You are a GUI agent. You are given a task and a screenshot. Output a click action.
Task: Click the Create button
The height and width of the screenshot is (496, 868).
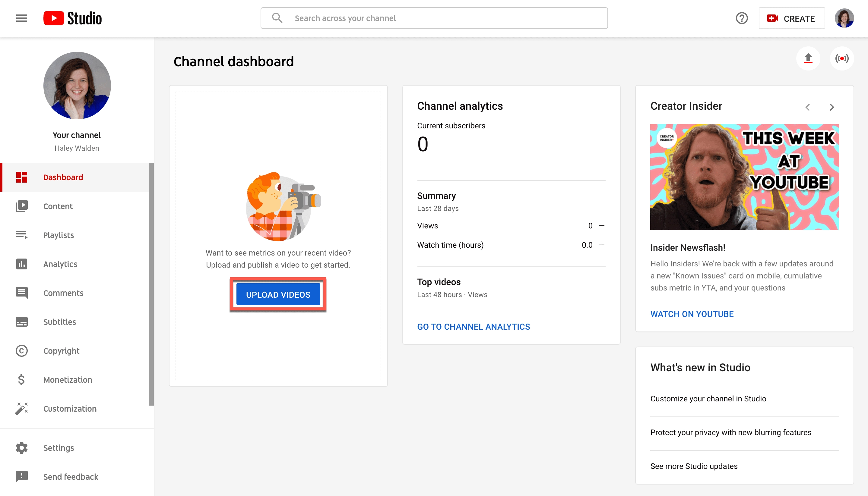point(791,18)
